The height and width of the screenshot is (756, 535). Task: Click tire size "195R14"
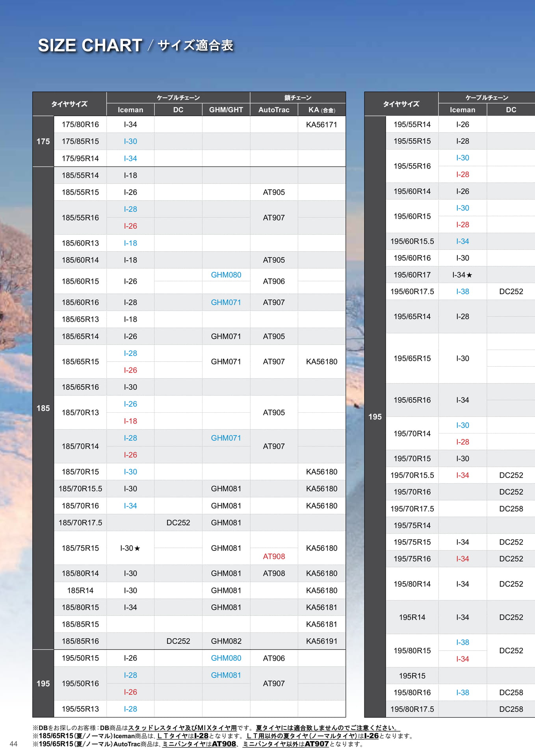tap(412, 617)
